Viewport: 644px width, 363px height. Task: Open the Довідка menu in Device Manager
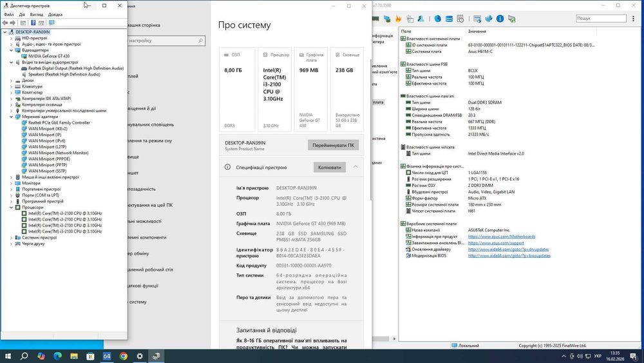click(55, 14)
